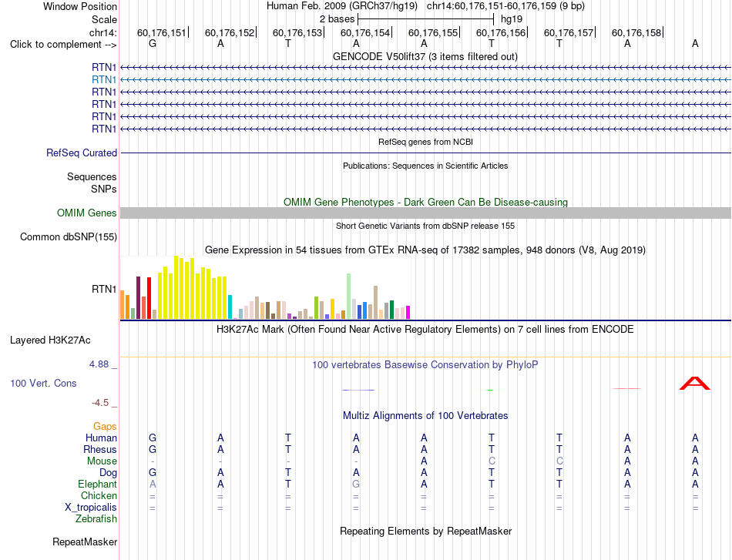
Task: Open "RefSeq genes from NCBI" track title
Action: (425, 142)
